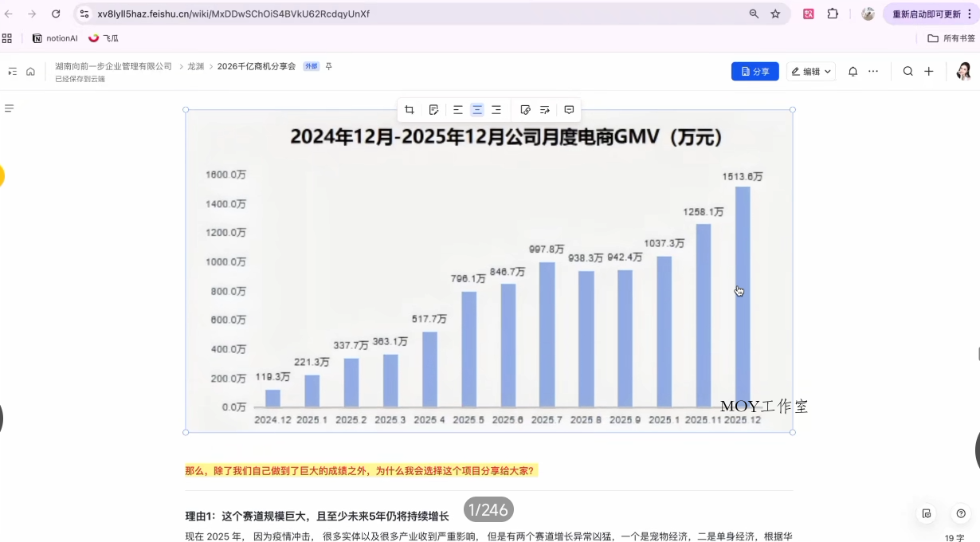The image size is (980, 542).
Task: Copy the image link via the link icon
Action: tap(525, 109)
